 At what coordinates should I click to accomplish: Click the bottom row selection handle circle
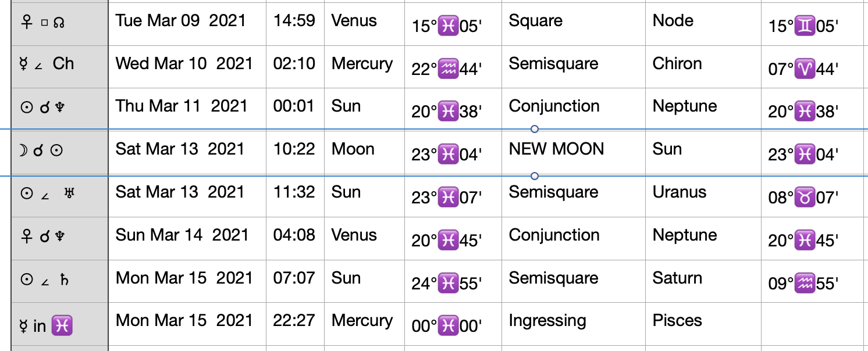535,176
